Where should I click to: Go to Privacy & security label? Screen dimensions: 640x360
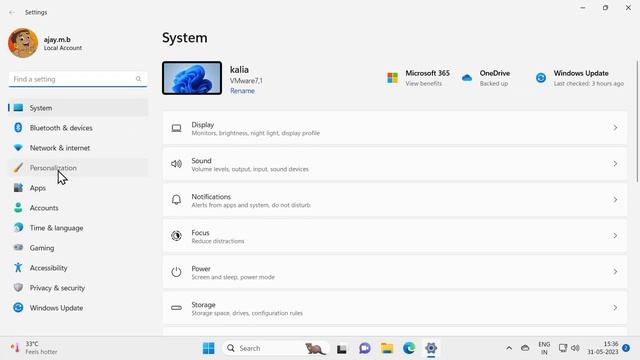tap(57, 288)
